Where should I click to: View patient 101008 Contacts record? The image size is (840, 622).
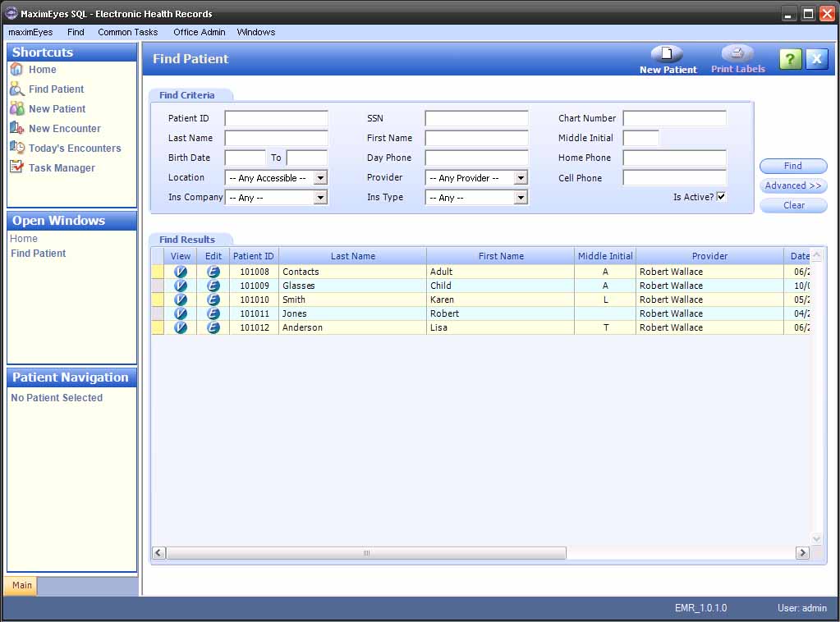pos(181,272)
